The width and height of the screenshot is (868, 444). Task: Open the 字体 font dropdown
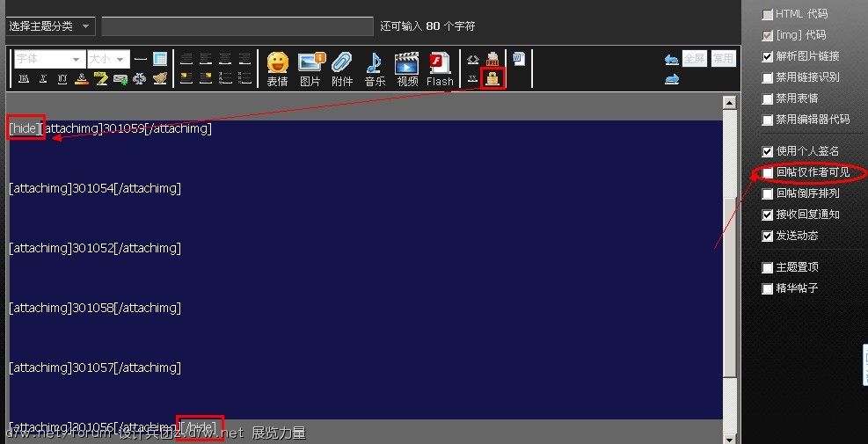(x=50, y=59)
